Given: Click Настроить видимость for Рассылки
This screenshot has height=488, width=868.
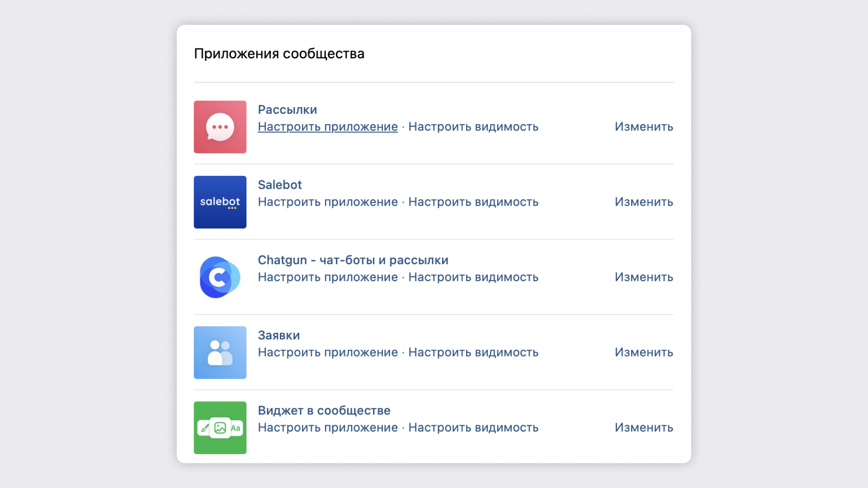Looking at the screenshot, I should [473, 127].
